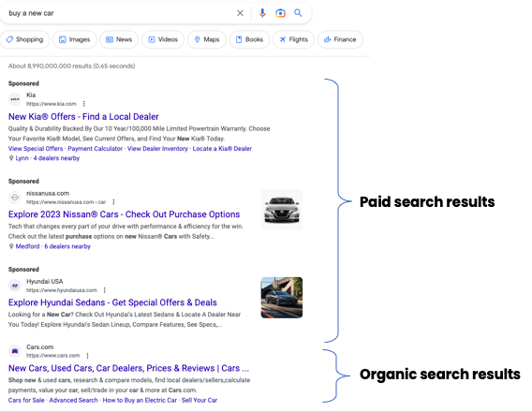Open 'Explore Hyundai Sedans' ad headline
532x412 pixels.
tap(112, 302)
